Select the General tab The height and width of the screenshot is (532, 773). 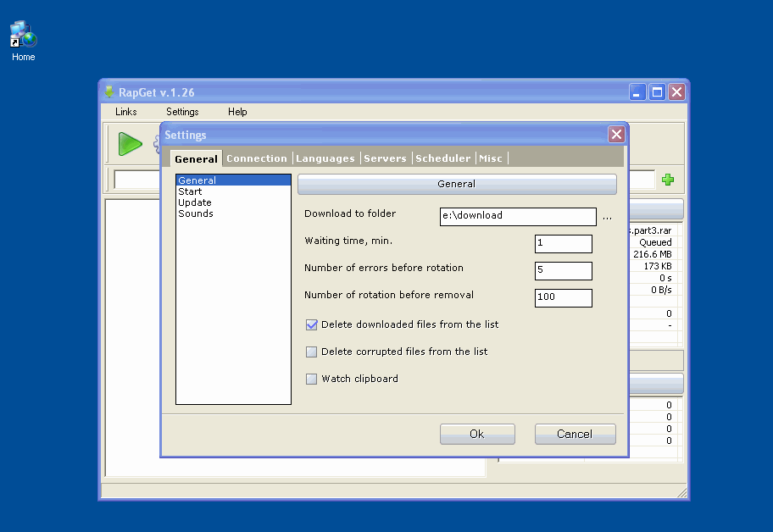tap(196, 158)
